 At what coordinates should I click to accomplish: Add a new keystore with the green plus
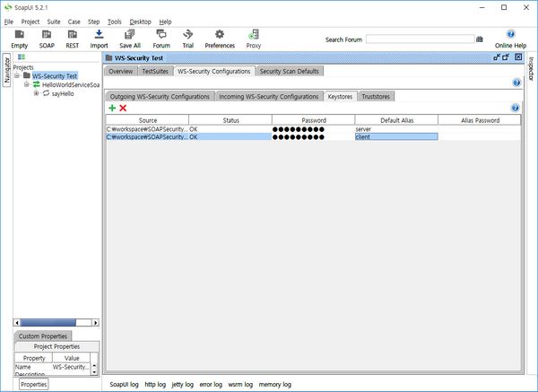tap(112, 108)
